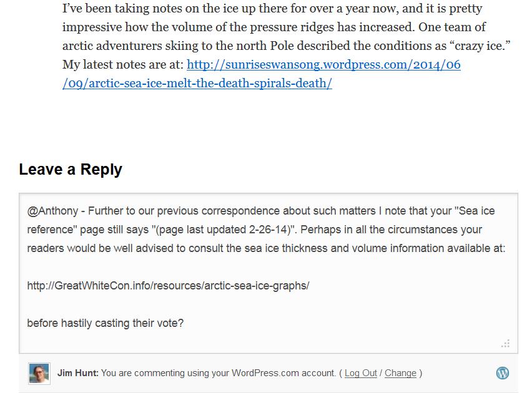Place cursor on GreatWhiteCon.info URL in reply

(169, 286)
